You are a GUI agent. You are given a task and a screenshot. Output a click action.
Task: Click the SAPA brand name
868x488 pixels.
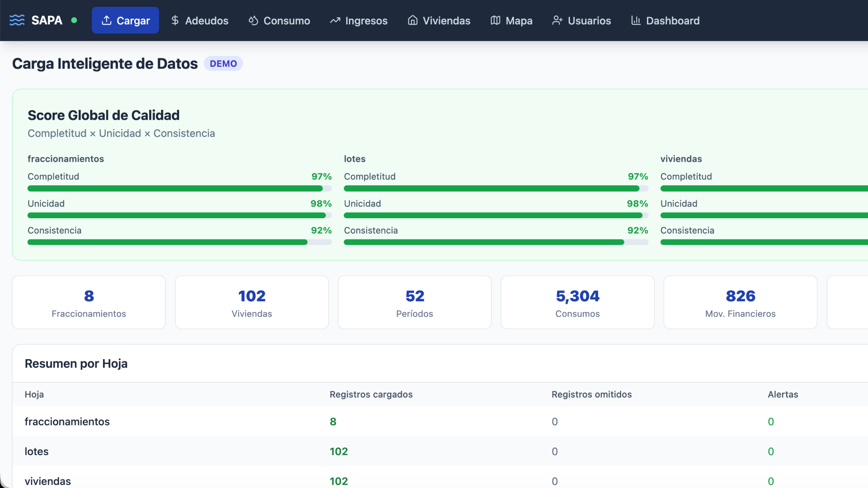[47, 20]
